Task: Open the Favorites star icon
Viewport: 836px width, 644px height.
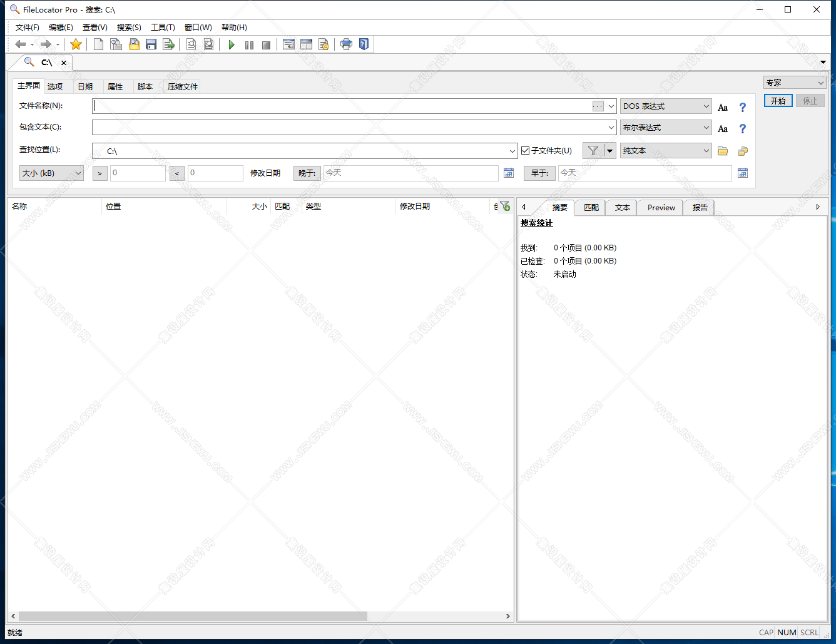Action: coord(76,44)
